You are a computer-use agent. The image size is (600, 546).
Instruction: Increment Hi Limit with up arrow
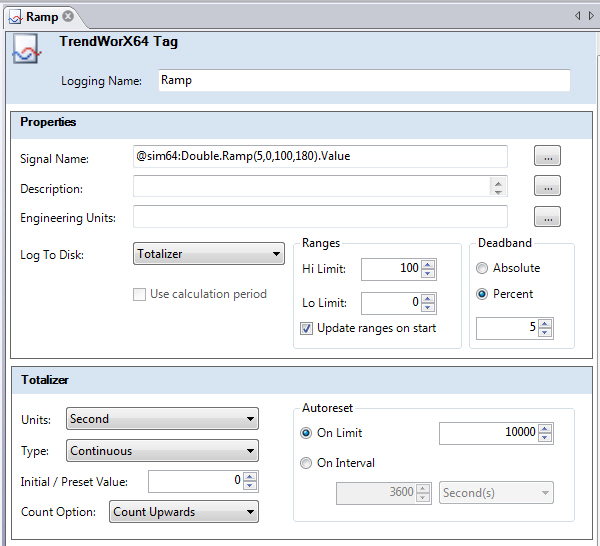(428, 264)
